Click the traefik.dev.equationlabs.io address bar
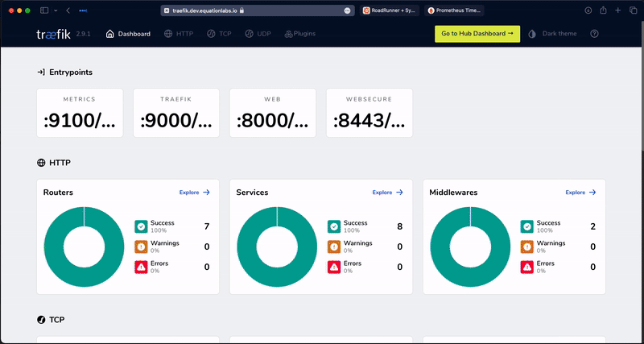This screenshot has height=344, width=644. (x=258, y=10)
